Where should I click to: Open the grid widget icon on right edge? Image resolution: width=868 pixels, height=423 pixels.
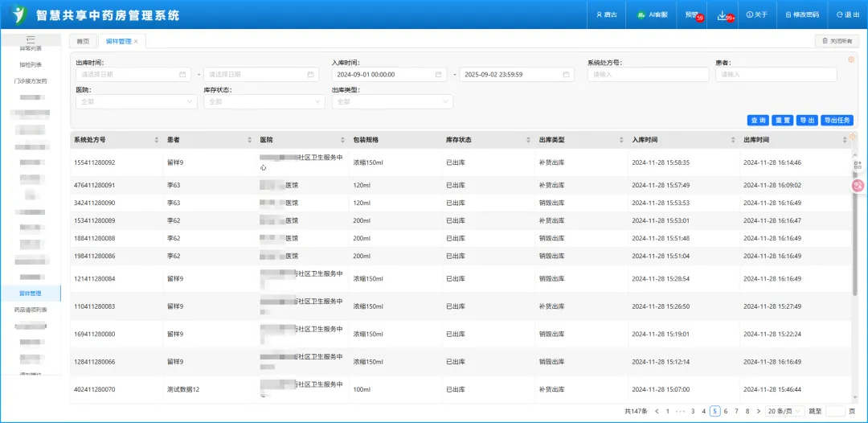858,165
